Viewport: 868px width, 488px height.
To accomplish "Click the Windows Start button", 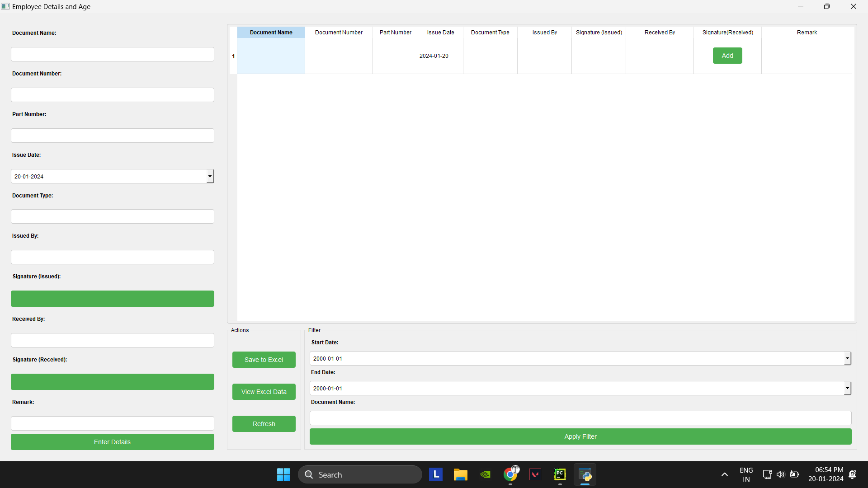I will click(283, 474).
